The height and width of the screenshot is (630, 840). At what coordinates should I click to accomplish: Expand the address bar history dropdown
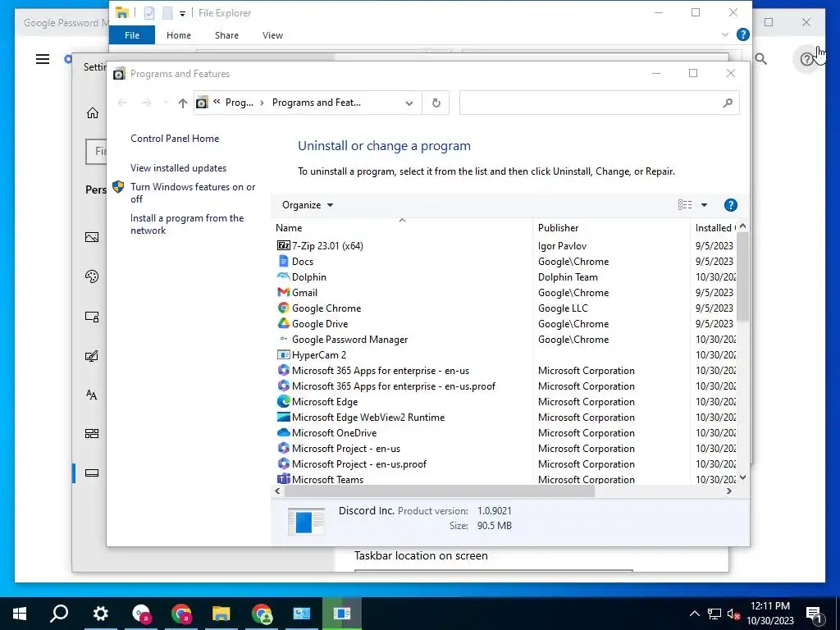pyautogui.click(x=409, y=103)
